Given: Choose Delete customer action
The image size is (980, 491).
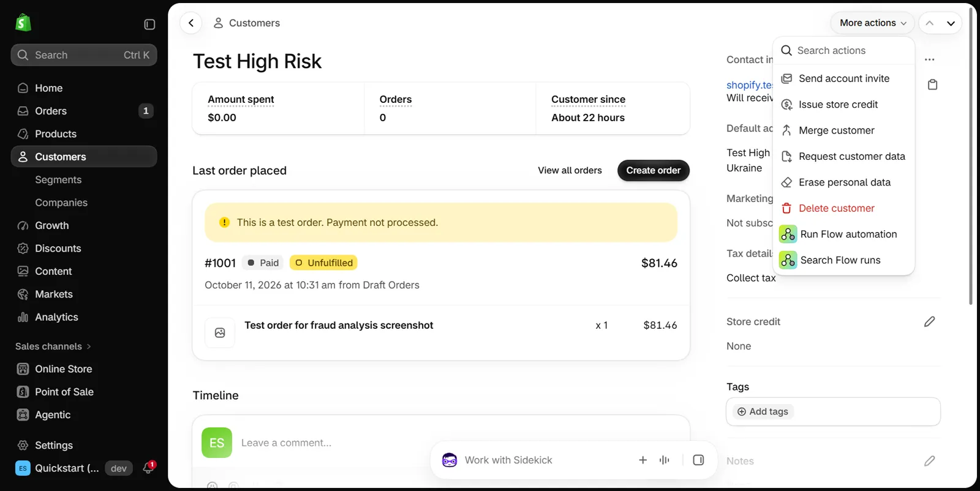Looking at the screenshot, I should click(x=844, y=208).
